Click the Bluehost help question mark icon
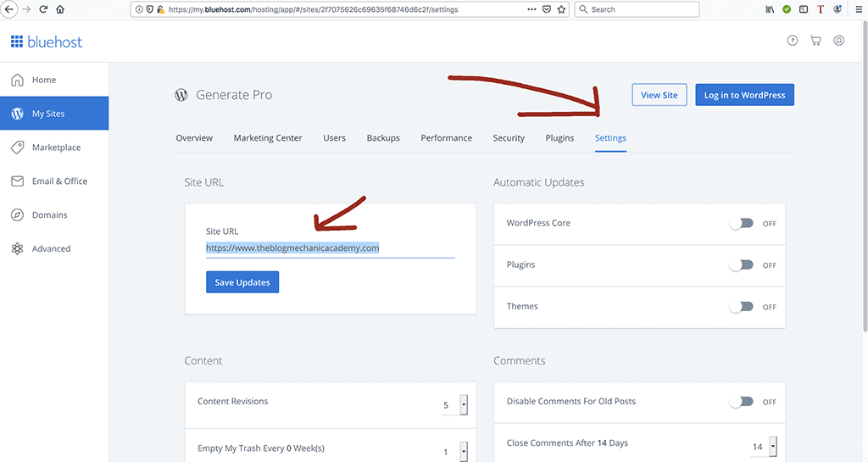Screen dimensions: 868x462 point(793,41)
